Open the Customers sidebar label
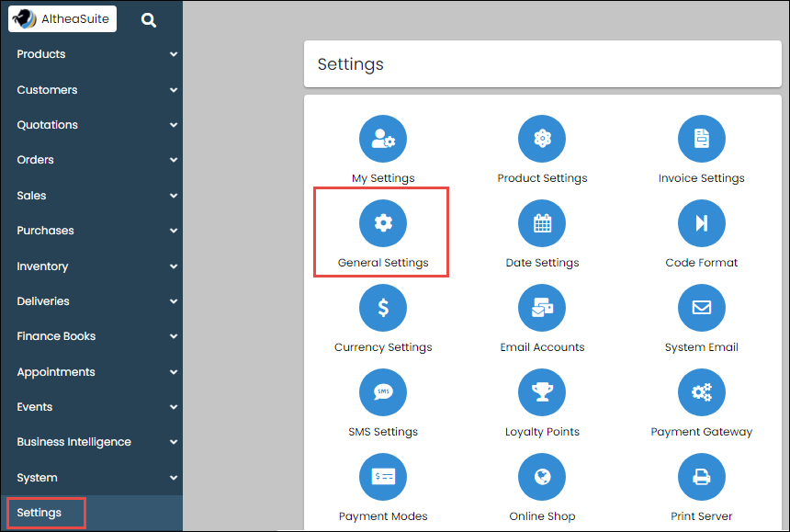This screenshot has width=790, height=532. 48,90
